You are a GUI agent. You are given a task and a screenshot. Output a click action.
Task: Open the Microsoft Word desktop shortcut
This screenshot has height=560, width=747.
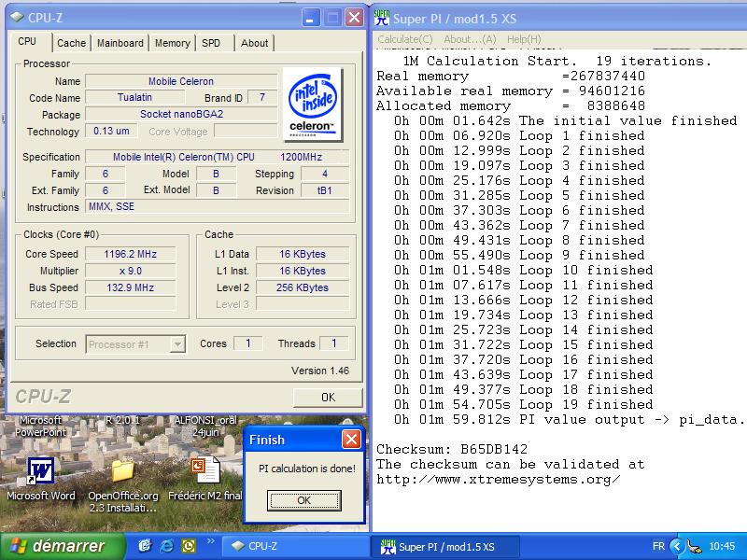click(40, 470)
